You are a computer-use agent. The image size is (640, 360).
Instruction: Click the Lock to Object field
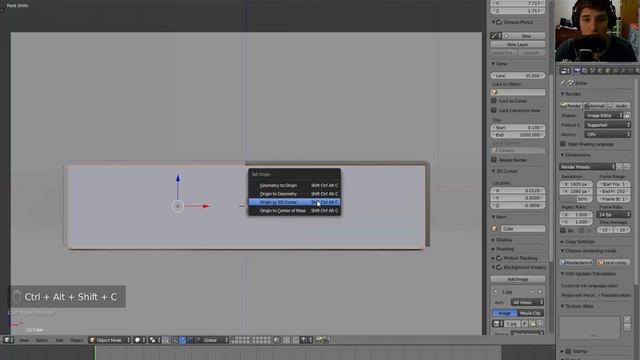tap(518, 92)
